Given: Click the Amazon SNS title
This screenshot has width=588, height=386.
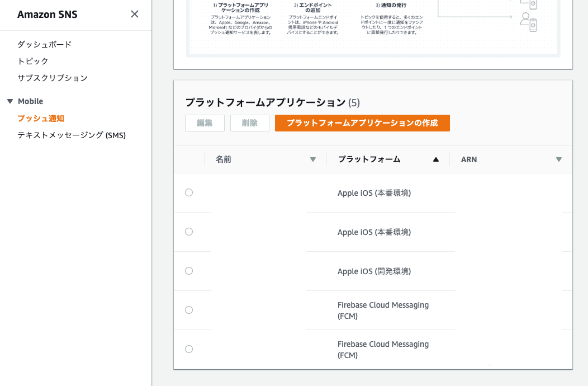Looking at the screenshot, I should [48, 15].
